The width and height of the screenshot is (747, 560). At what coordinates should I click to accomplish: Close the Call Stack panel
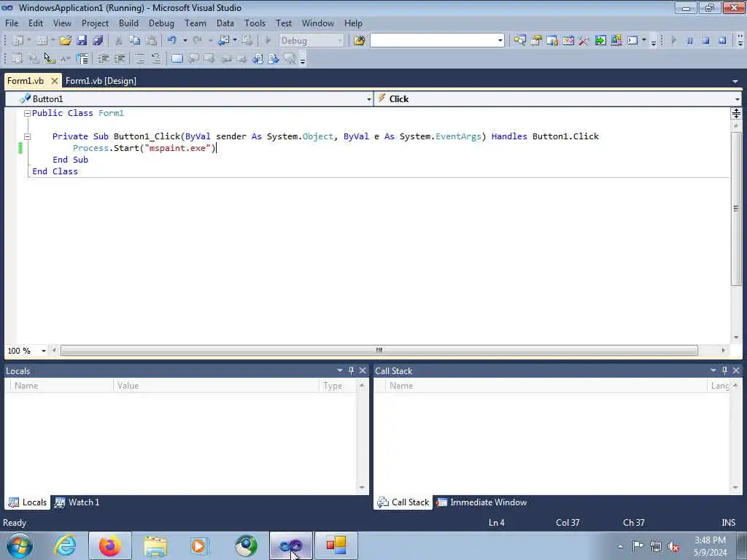736,370
